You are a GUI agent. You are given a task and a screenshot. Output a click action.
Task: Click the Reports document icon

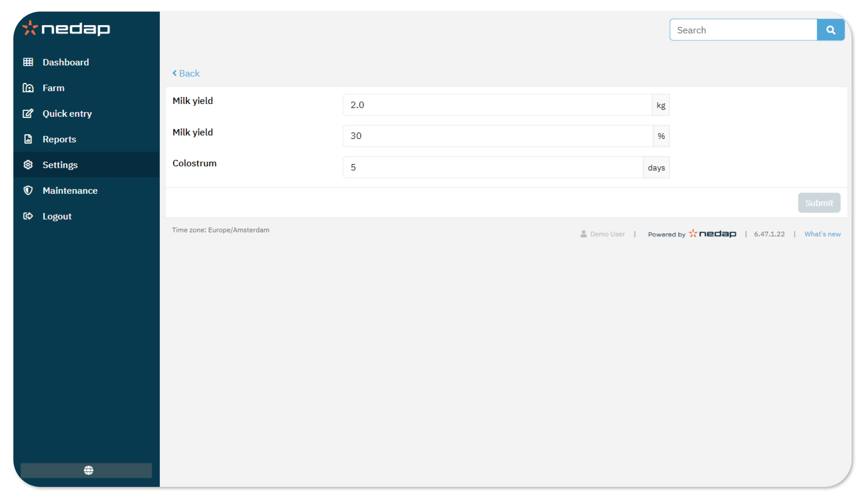point(28,139)
